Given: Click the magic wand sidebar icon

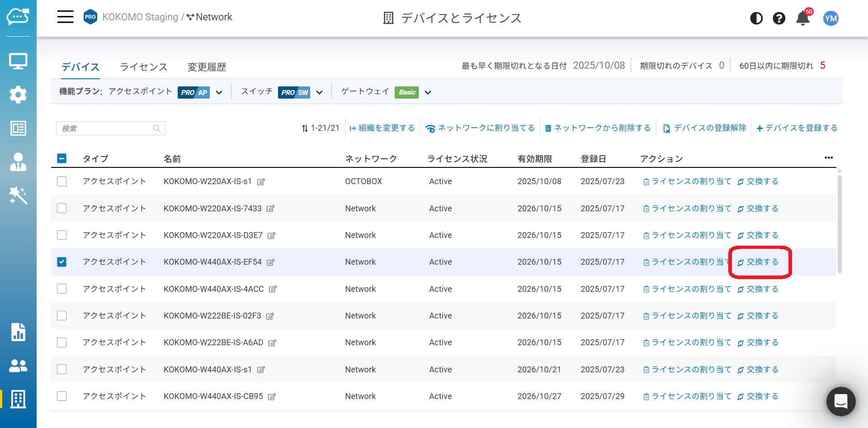Looking at the screenshot, I should coord(18,195).
